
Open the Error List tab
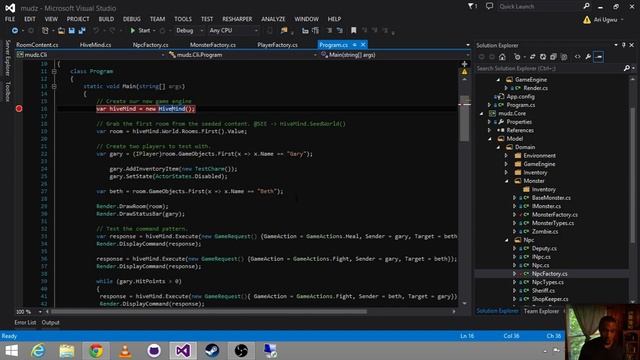pos(25,322)
